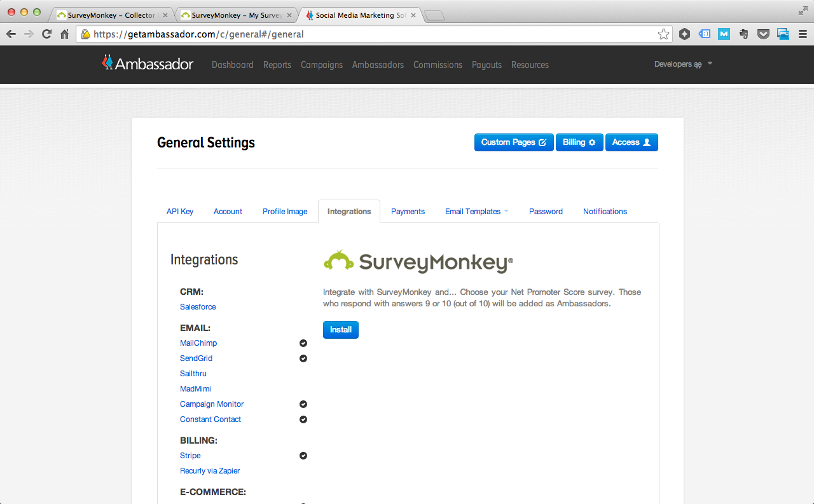Open the Email Templates dropdown tab
This screenshot has height=504, width=814.
pyautogui.click(x=476, y=212)
